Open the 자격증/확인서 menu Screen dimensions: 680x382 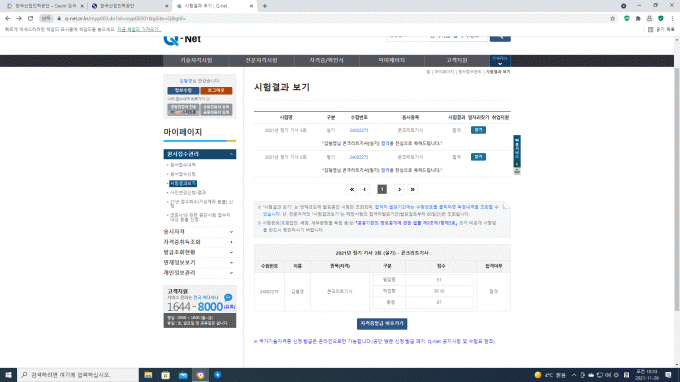326,60
